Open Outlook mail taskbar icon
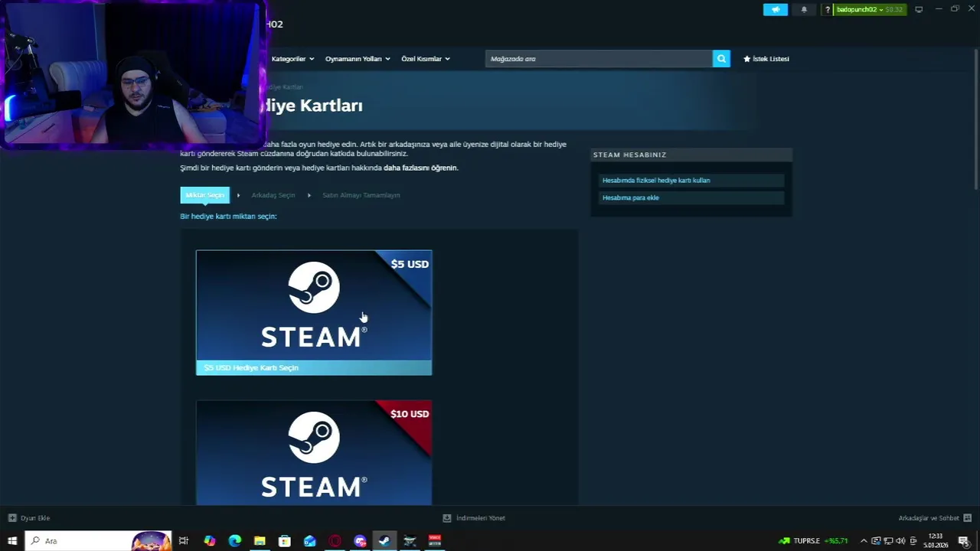 (309, 541)
